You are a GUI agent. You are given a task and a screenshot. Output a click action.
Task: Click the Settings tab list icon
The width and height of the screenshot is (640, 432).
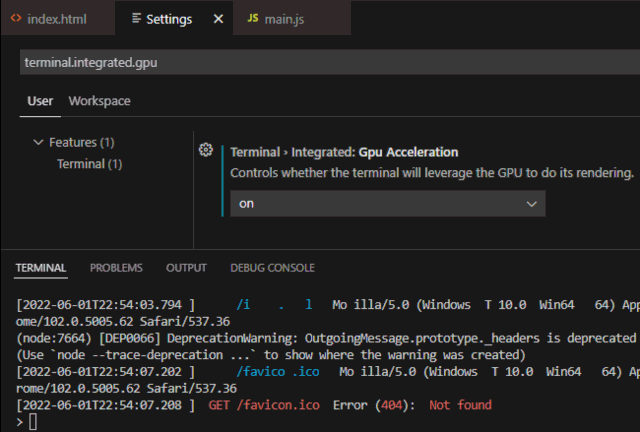(136, 18)
